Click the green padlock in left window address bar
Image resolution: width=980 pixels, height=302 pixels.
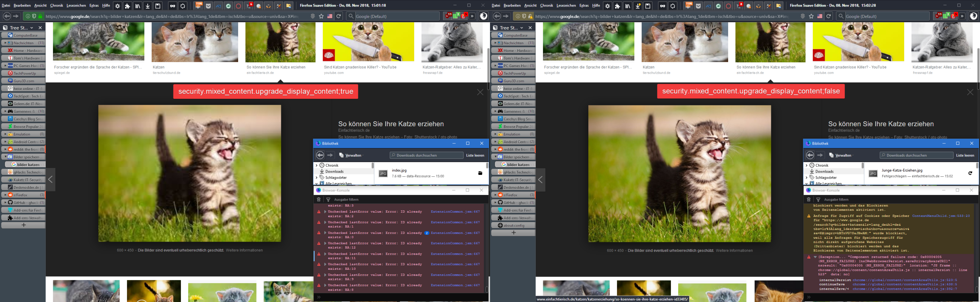point(40,16)
